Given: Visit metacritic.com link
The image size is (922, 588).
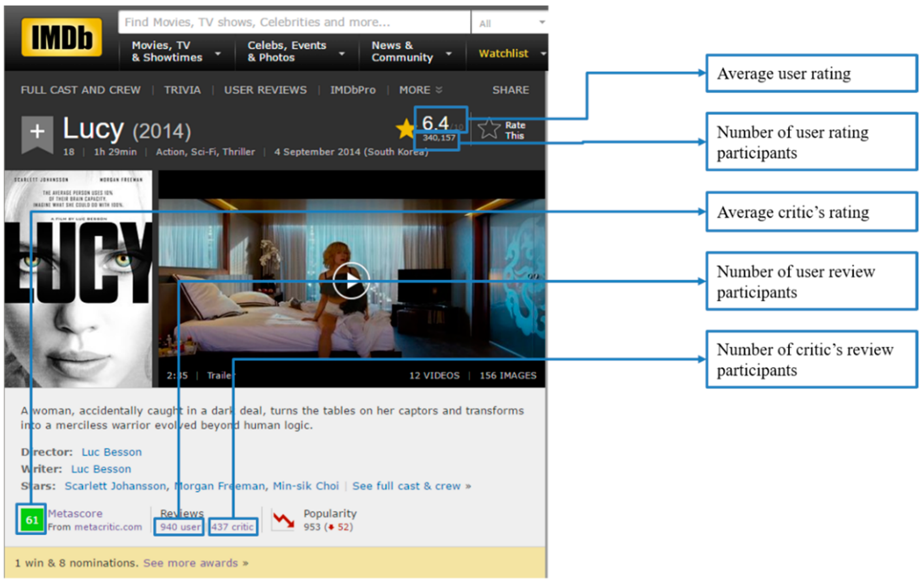Looking at the screenshot, I should (x=108, y=527).
